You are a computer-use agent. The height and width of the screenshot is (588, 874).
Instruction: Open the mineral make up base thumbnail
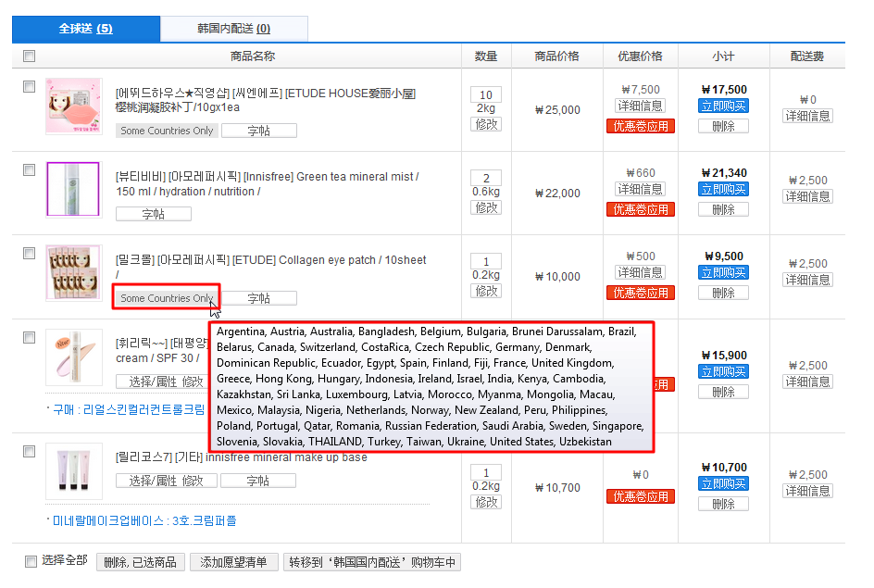coord(73,471)
